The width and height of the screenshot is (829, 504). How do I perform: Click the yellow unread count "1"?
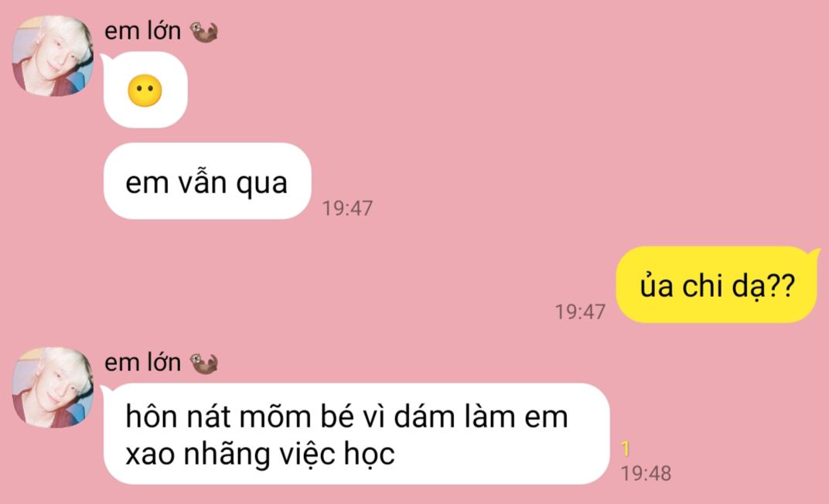coord(626,448)
